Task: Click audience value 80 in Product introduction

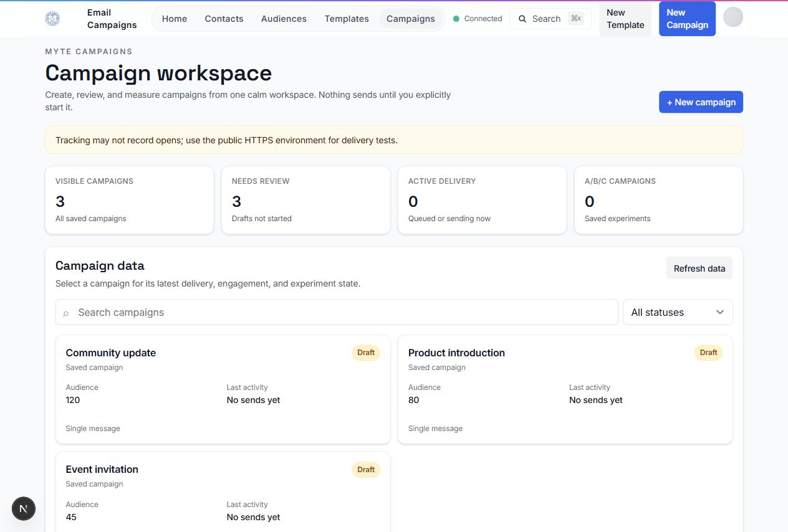Action: (413, 400)
